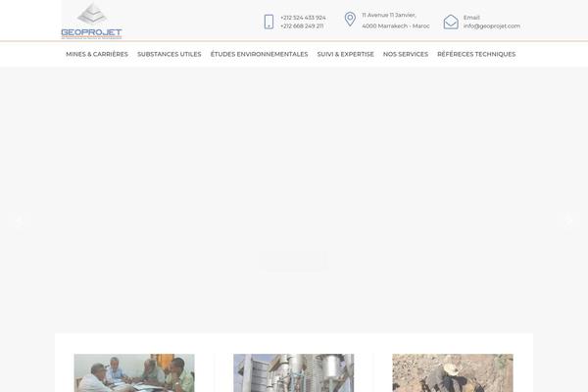The height and width of the screenshot is (392, 588).
Task: Open Référeces Techniques menu
Action: pos(476,54)
